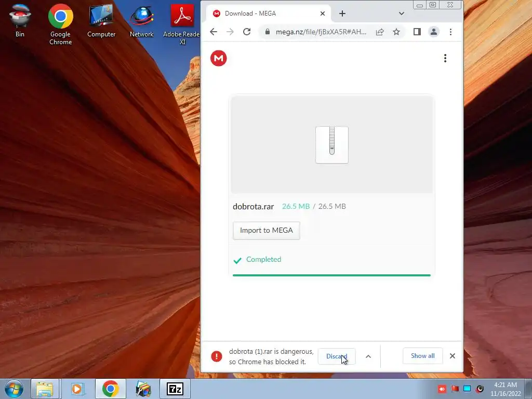Open Adobe Reader XI desktop shortcut
Viewport: 532px width, 399px height.
coord(182,24)
